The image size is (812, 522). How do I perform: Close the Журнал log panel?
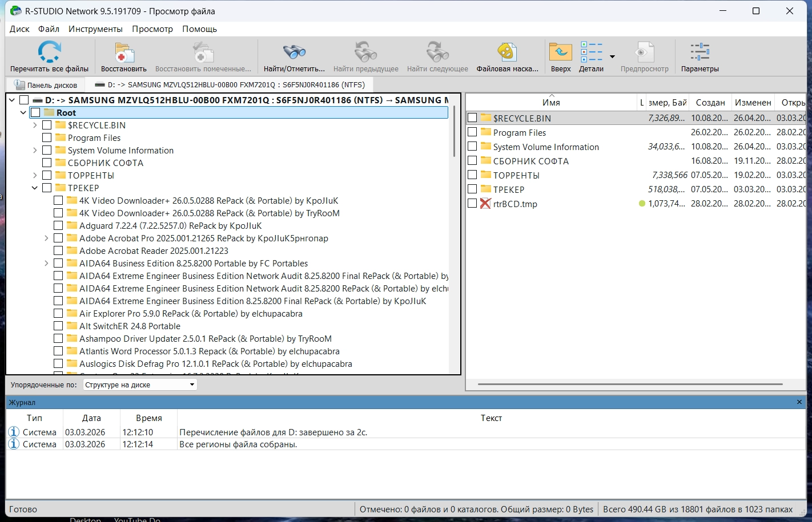799,402
